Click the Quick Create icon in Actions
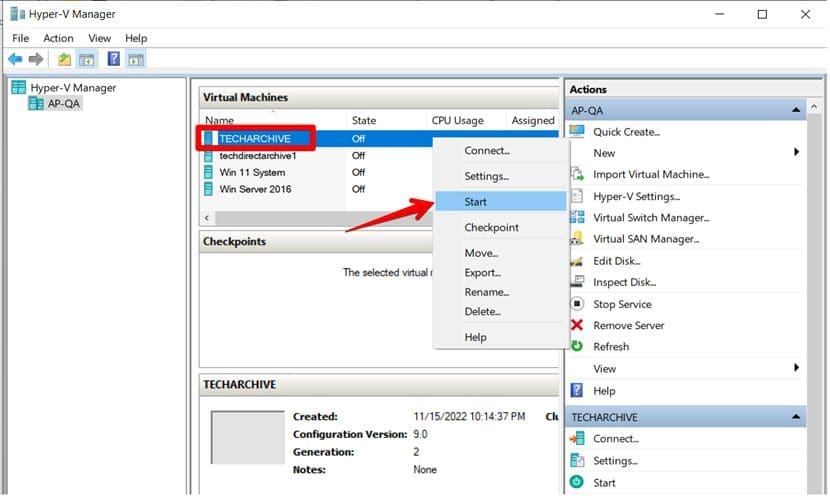The width and height of the screenshot is (830, 496). coord(577,132)
